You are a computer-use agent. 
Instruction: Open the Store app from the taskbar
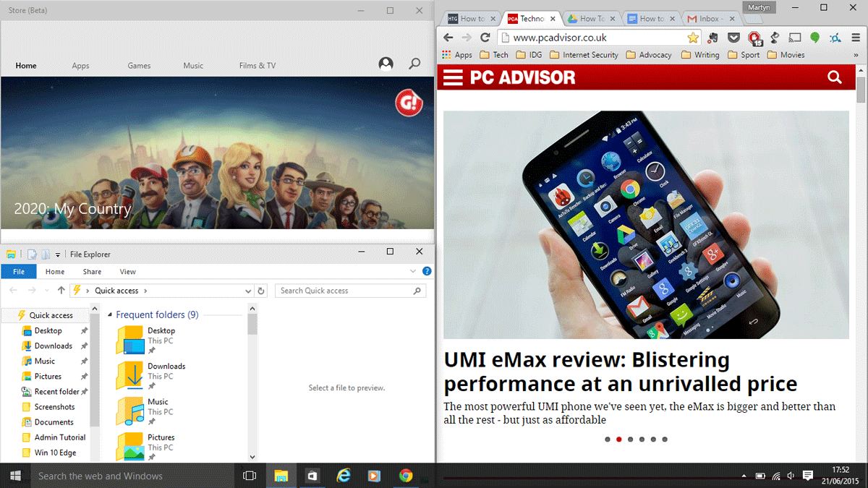click(x=312, y=476)
